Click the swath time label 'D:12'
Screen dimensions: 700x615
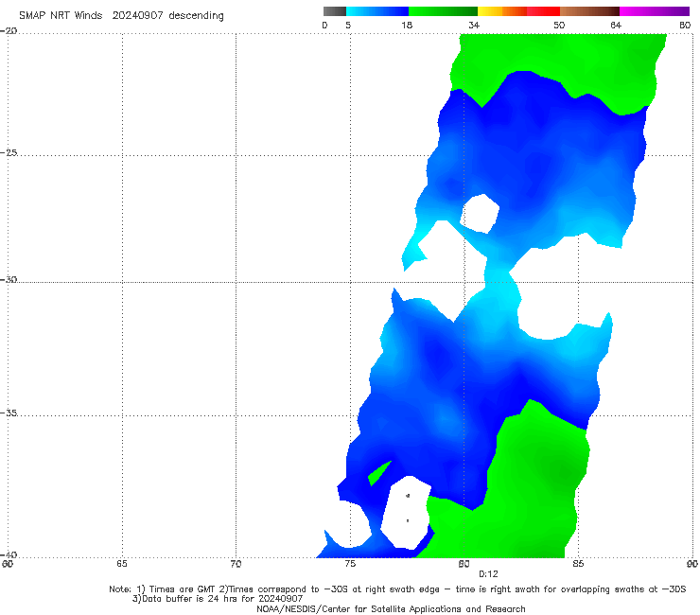point(488,574)
